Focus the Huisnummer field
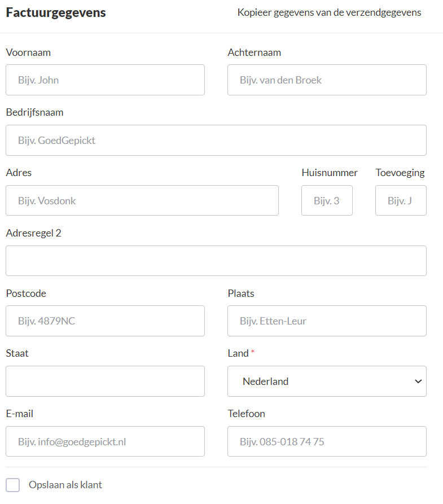 327,200
